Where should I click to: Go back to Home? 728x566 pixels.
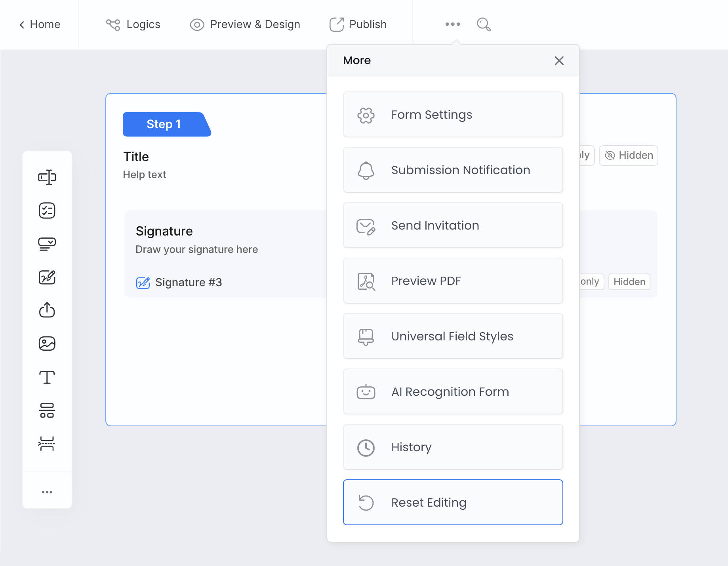coord(40,25)
